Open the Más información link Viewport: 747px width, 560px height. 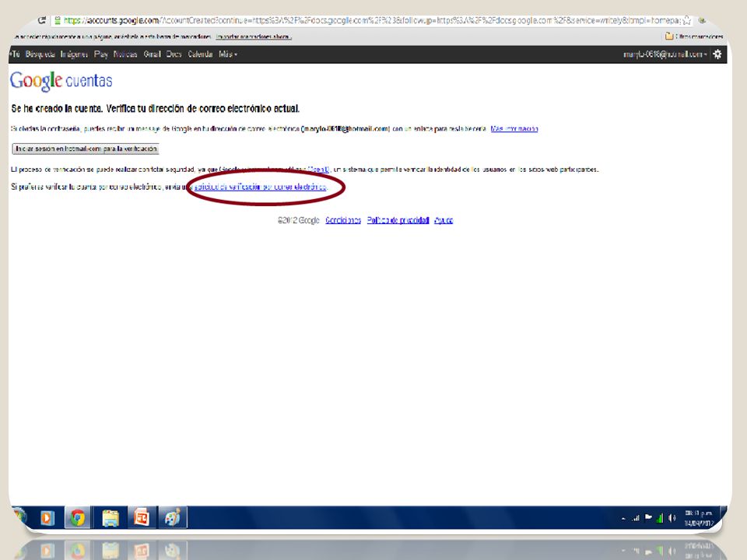tap(514, 128)
